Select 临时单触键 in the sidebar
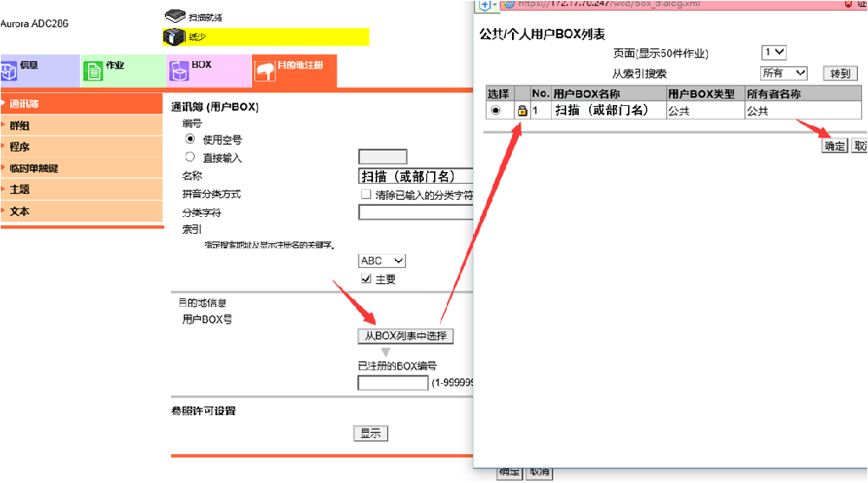The height and width of the screenshot is (483, 868). [81, 168]
